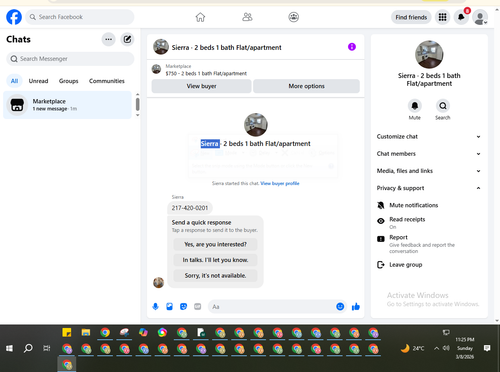500x372 pixels.
Task: Click the large apartment thumbnail in details panel
Action: tap(429, 55)
